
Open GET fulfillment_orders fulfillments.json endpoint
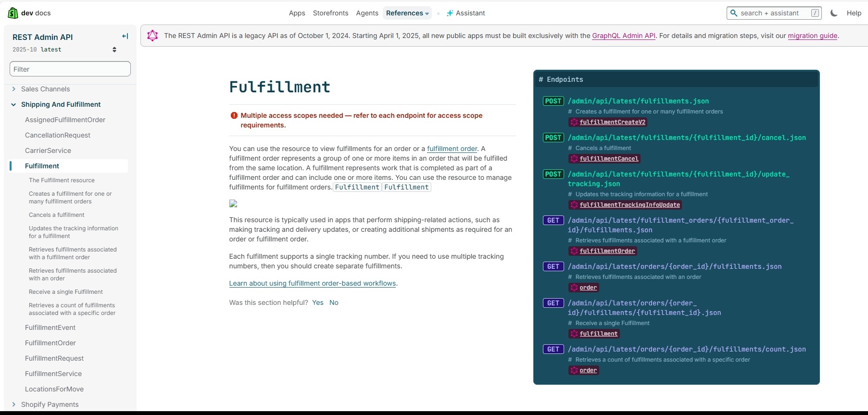click(680, 225)
